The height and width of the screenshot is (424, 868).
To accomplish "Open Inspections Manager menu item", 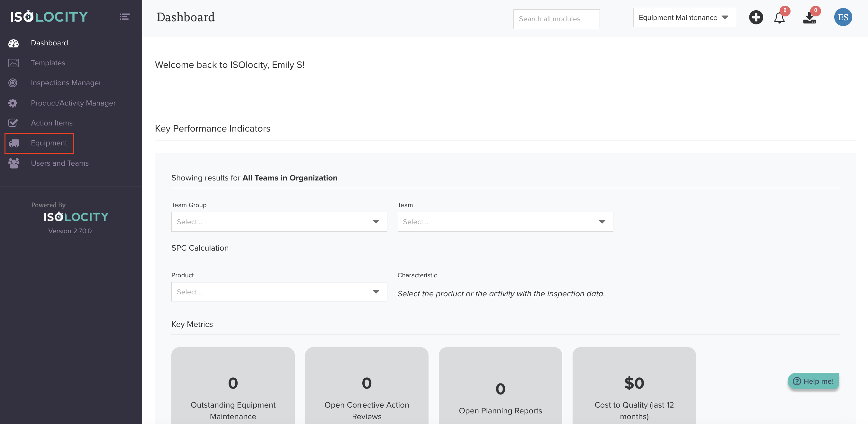I will point(66,83).
